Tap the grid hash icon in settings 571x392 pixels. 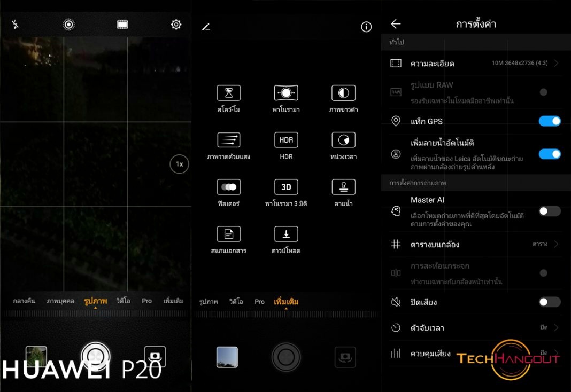396,244
